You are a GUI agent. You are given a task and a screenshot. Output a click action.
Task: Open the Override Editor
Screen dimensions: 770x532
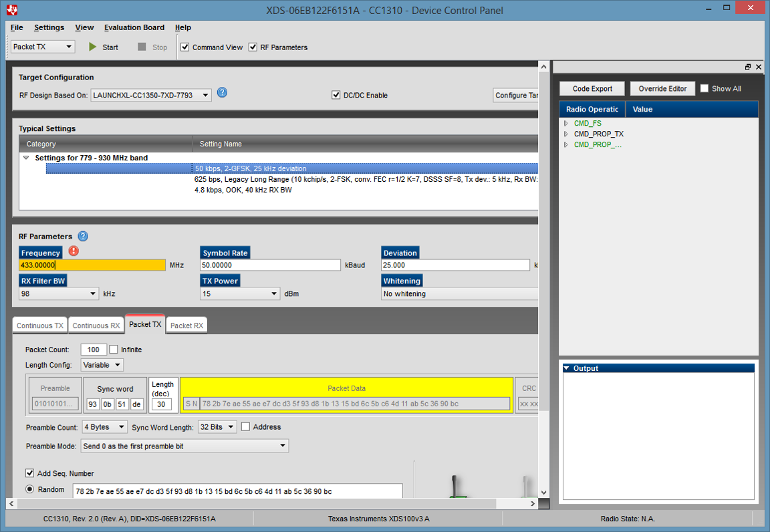tap(662, 88)
